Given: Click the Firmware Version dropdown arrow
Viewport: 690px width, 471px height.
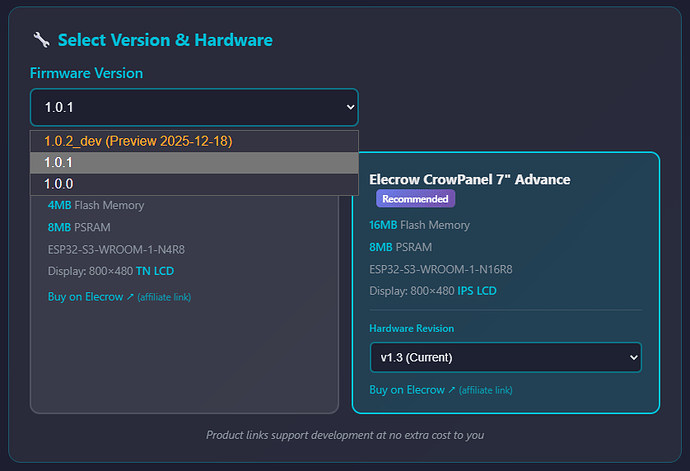Looking at the screenshot, I should (349, 106).
